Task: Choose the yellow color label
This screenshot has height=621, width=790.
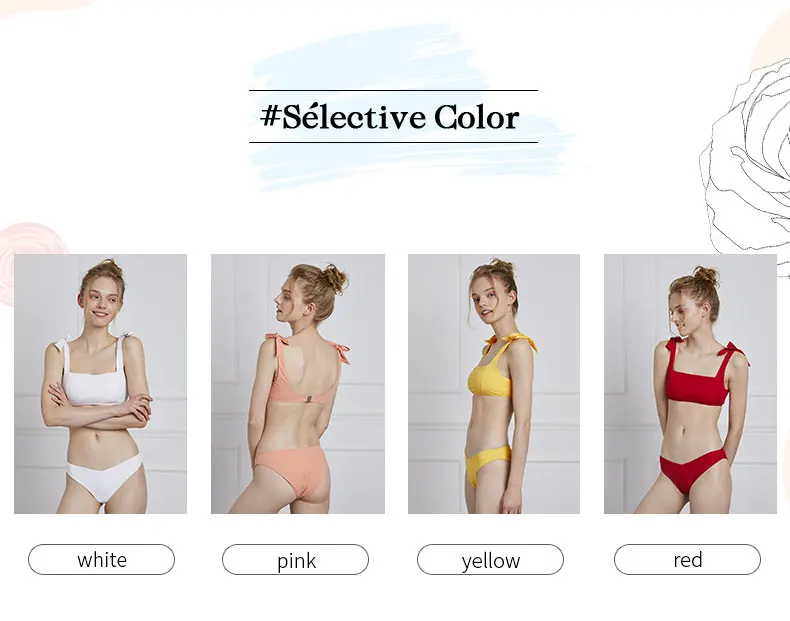Action: click(490, 560)
